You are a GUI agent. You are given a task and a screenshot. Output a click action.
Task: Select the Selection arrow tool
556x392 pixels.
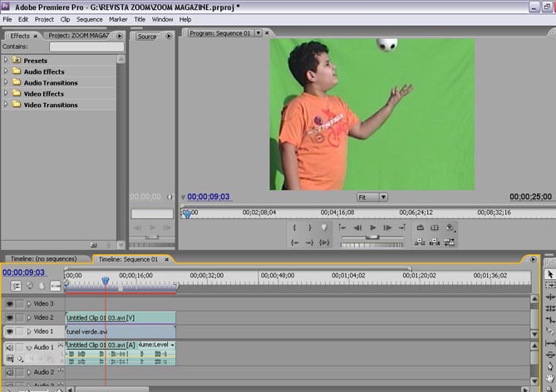tap(549, 274)
